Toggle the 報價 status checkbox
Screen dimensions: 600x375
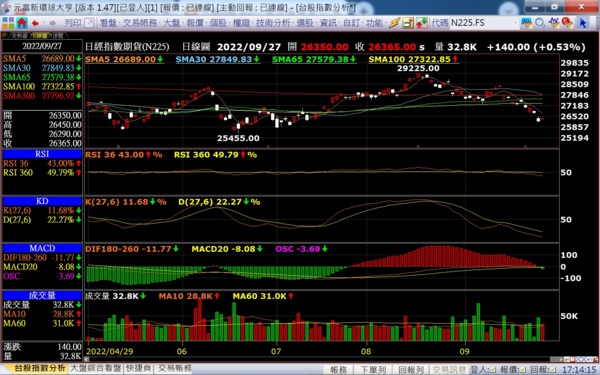pos(523,370)
